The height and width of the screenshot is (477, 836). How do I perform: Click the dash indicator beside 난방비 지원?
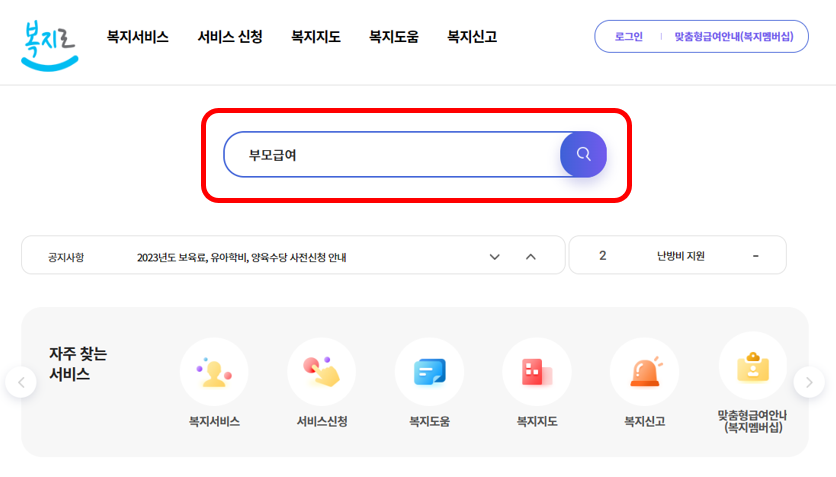[755, 256]
